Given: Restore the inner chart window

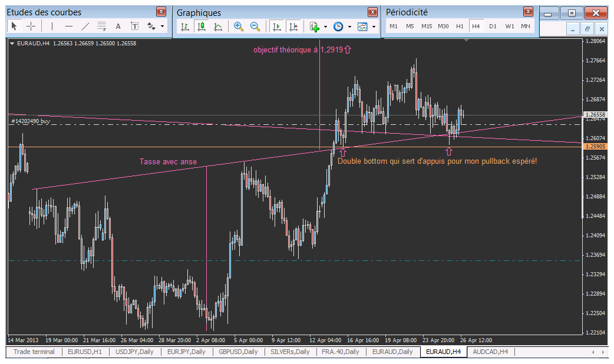Looking at the screenshot, I should click(x=587, y=29).
